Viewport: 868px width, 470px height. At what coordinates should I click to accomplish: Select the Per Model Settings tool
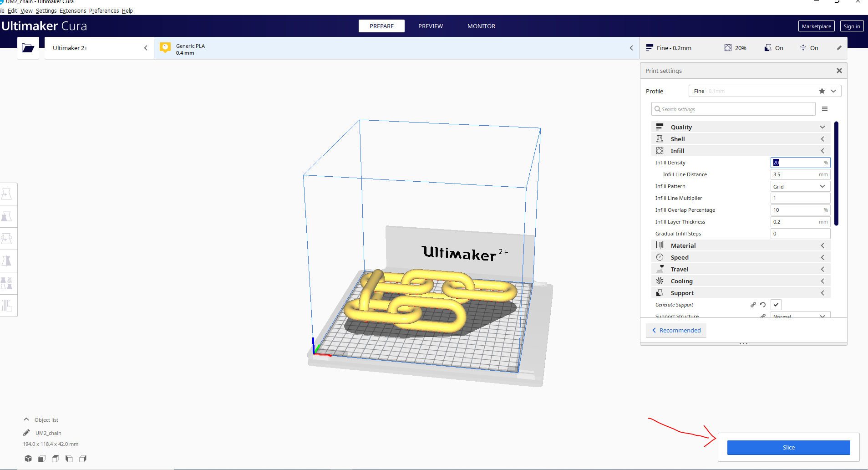(7, 283)
